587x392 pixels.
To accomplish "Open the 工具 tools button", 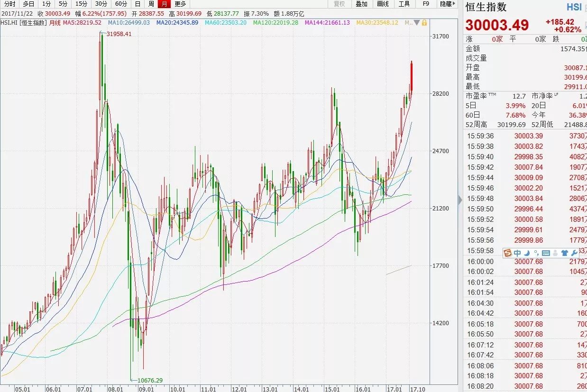I will pos(404,4).
